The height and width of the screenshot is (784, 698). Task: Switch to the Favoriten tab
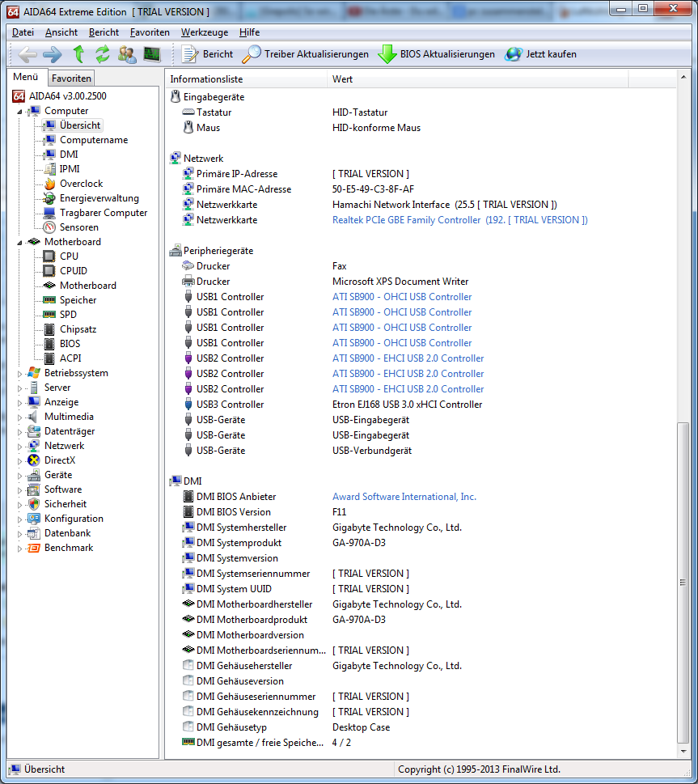click(71, 78)
